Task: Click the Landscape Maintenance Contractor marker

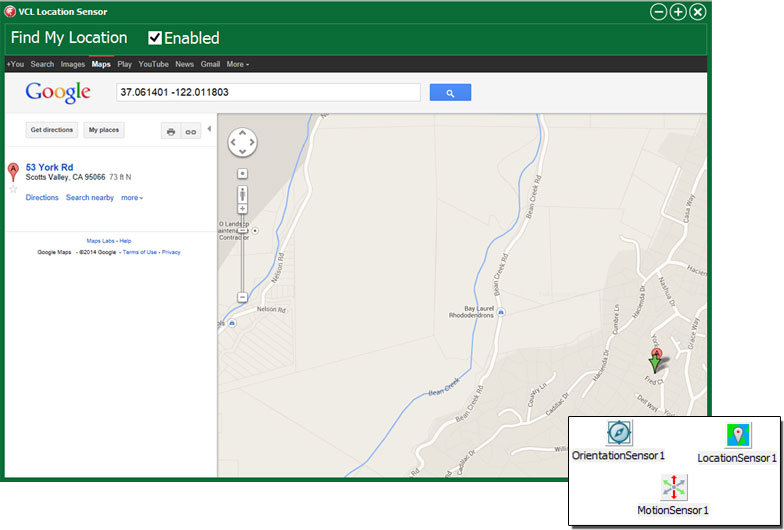Action: [256, 230]
